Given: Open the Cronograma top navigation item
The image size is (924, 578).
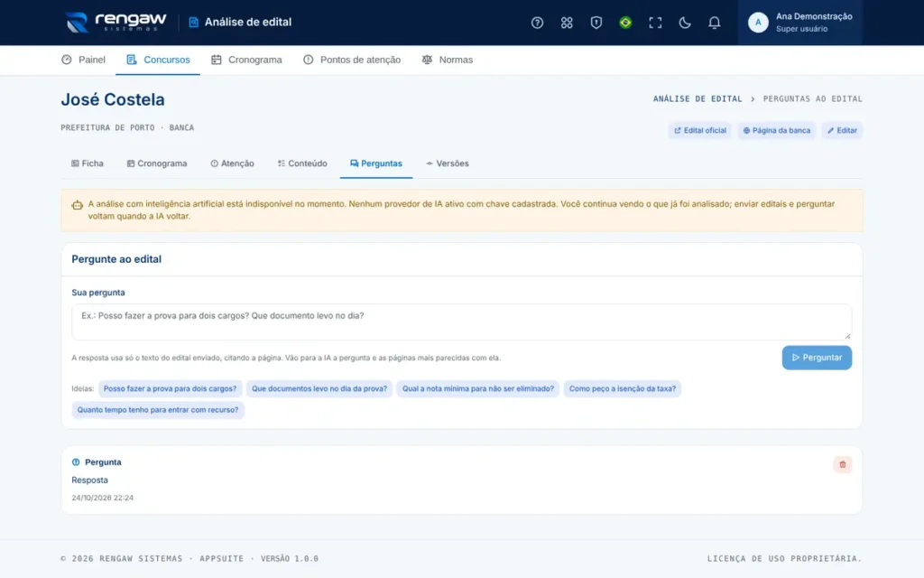Looking at the screenshot, I should (246, 60).
